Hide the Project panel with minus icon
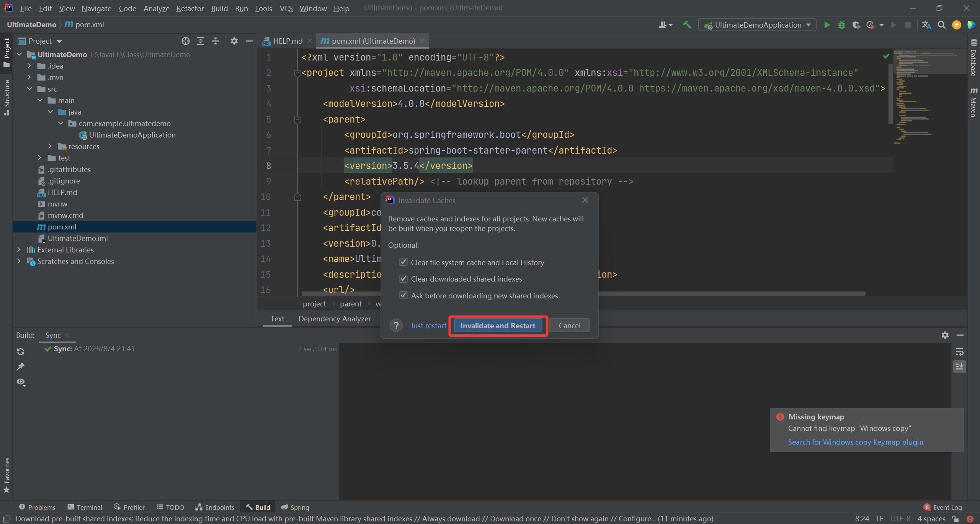 249,41
